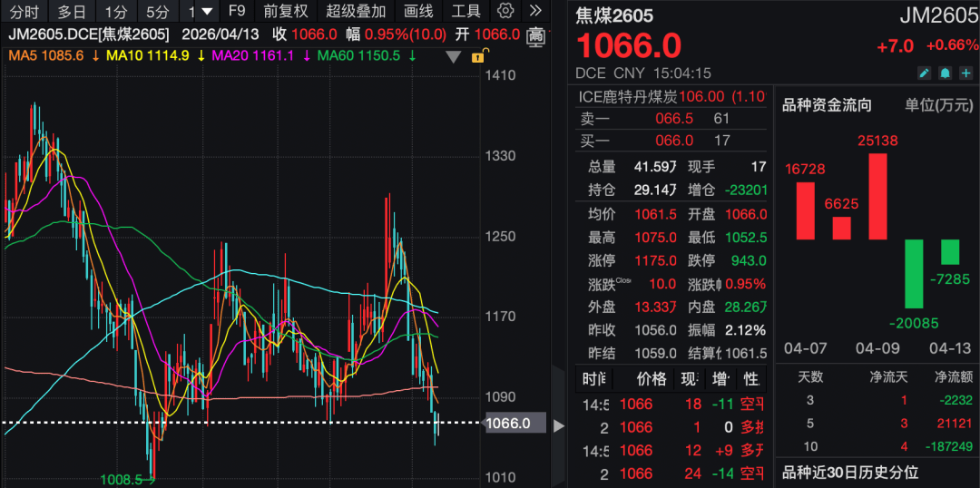Click the F9 button
This screenshot has width=980, height=488.
coord(238,11)
